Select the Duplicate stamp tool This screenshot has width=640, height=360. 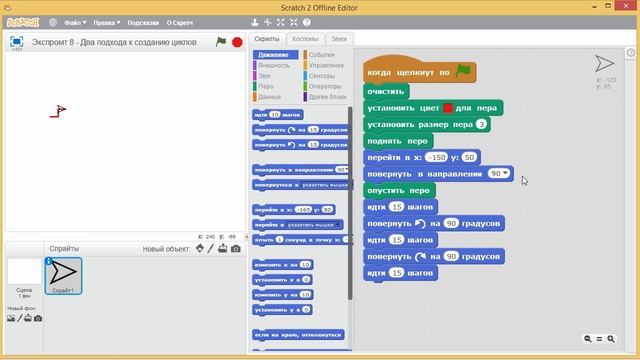coord(254,22)
